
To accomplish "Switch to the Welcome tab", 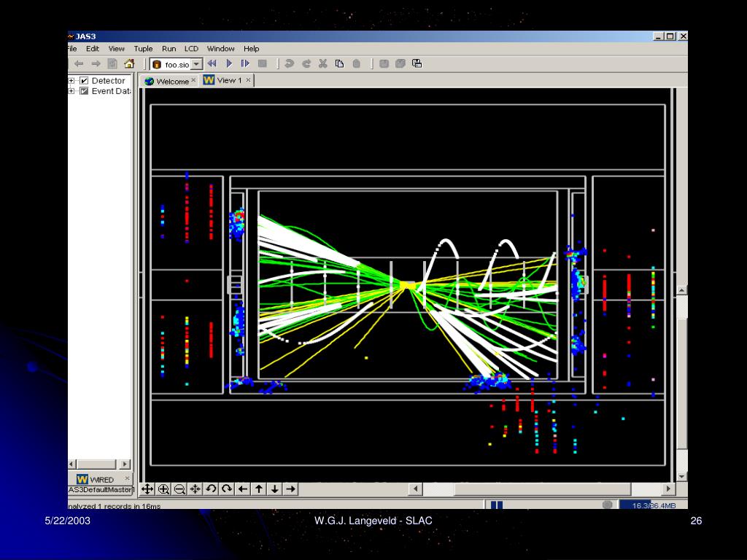I will pos(170,82).
